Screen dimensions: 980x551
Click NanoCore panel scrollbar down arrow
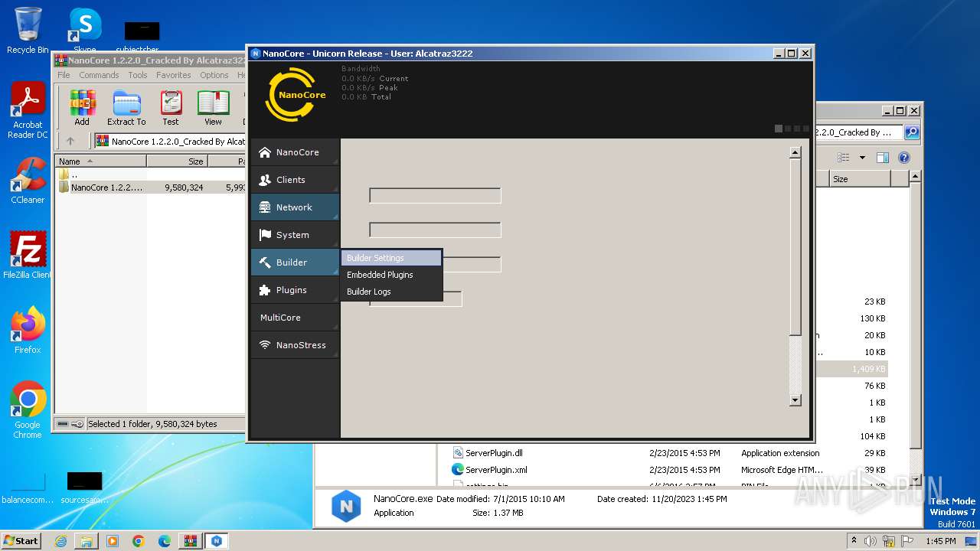coord(795,400)
